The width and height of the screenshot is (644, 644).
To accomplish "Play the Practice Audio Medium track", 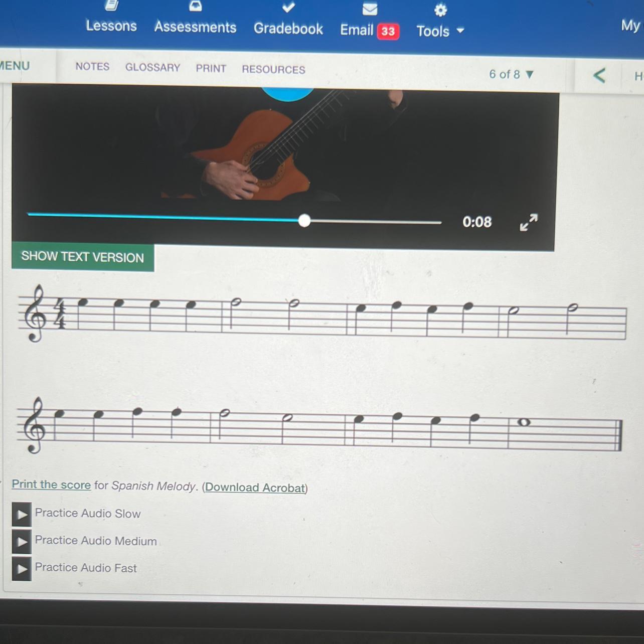I will 22,542.
